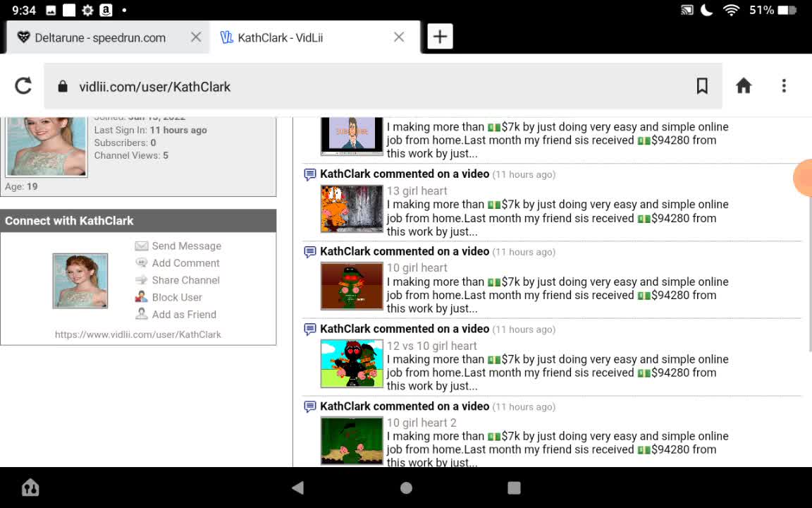
Task: Open the 12 vs 10 girl heart thumbnail
Action: (x=352, y=363)
